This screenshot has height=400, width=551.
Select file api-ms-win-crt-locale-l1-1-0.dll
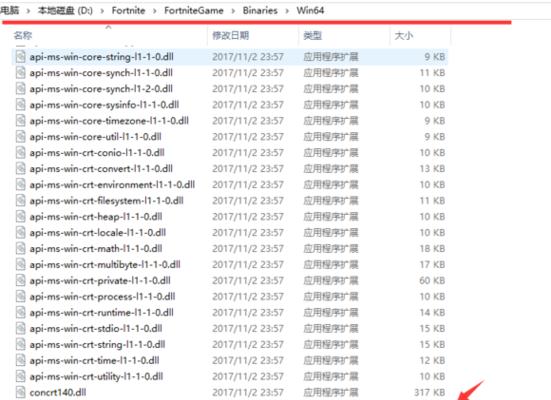click(98, 233)
